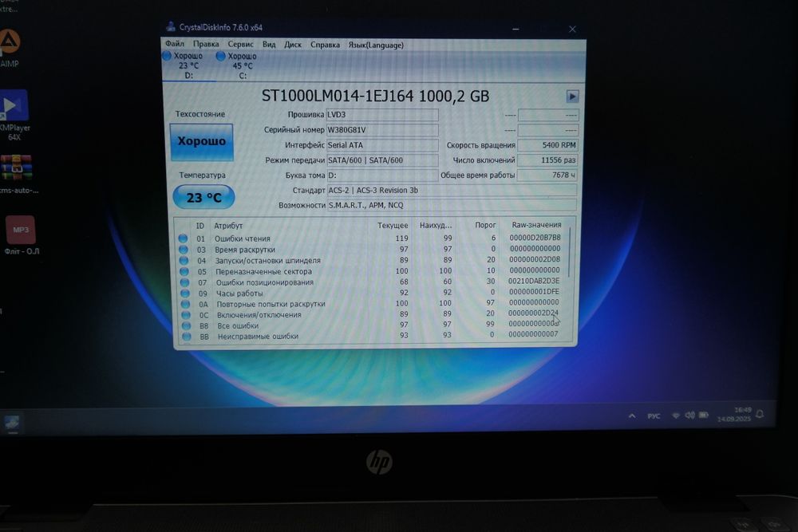Click the Хорошо health status button
The image size is (798, 532).
point(202,141)
